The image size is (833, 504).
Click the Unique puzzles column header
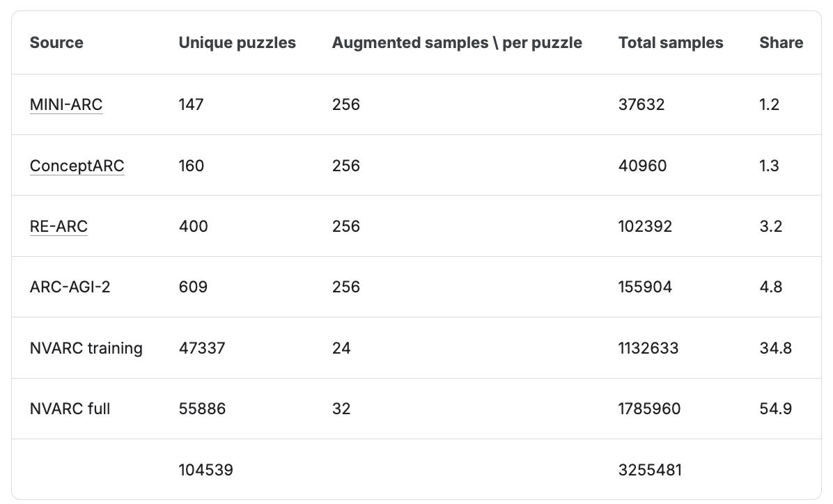pos(237,43)
